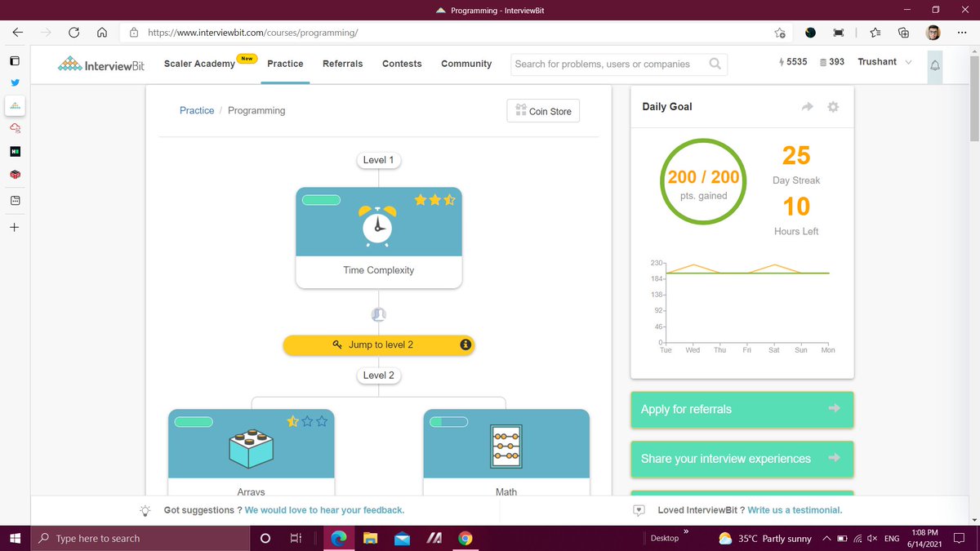Image resolution: width=980 pixels, height=551 pixels.
Task: Open Microsoft Edge from taskbar
Action: 338,539
